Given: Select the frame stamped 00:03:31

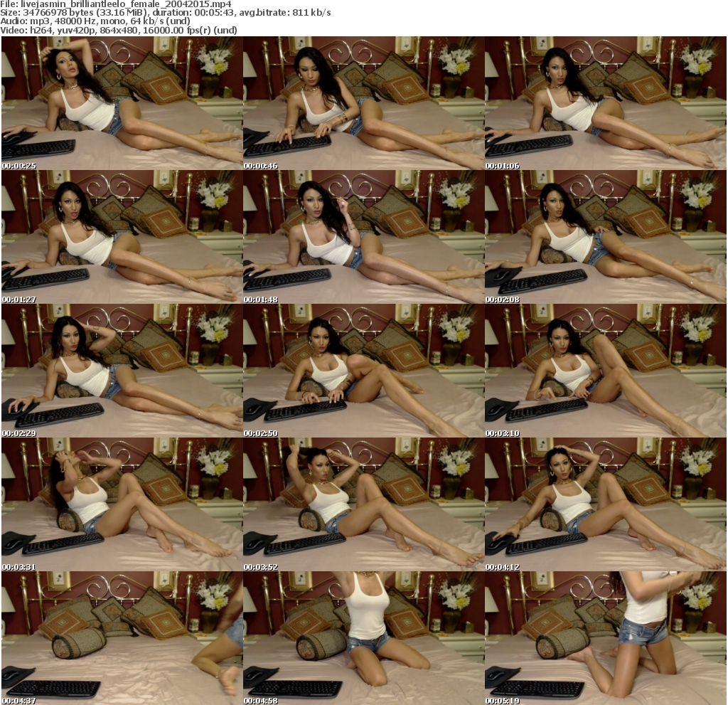Looking at the screenshot, I should coord(122,504).
